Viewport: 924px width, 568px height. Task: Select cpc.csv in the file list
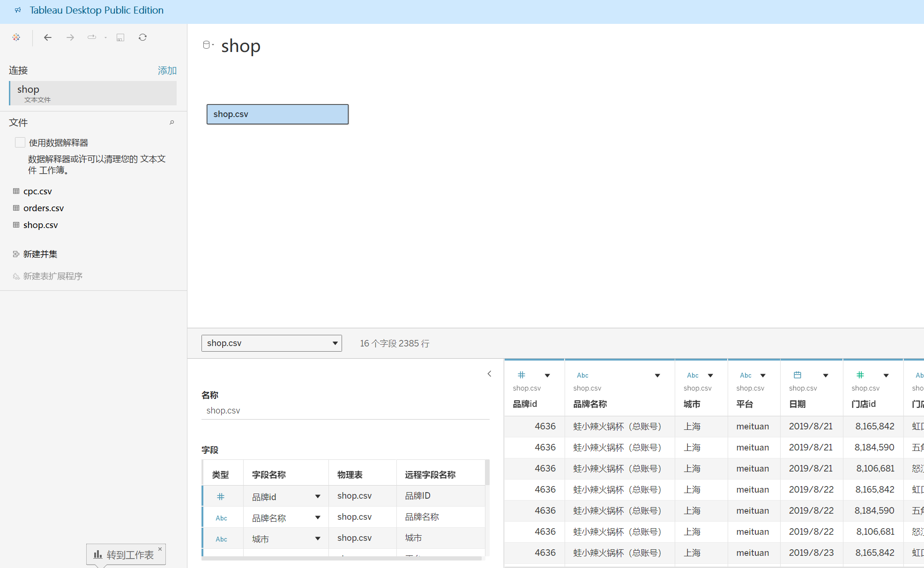pos(37,192)
